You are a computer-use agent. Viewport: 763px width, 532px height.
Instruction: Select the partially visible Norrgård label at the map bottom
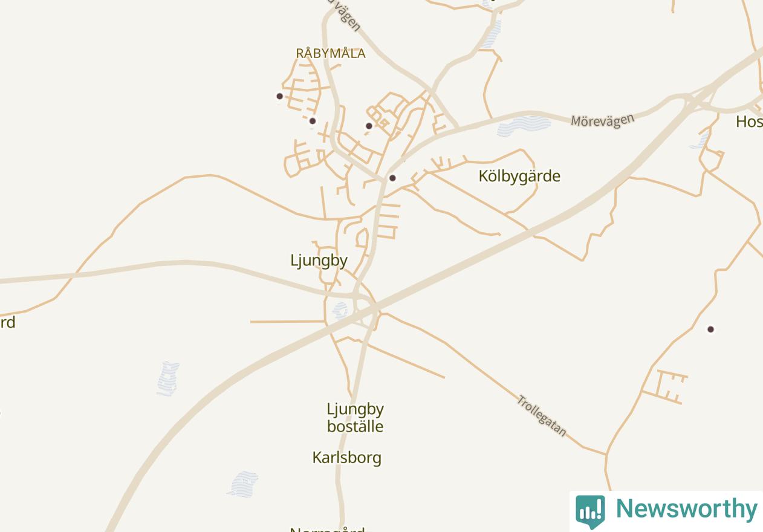coord(327,530)
